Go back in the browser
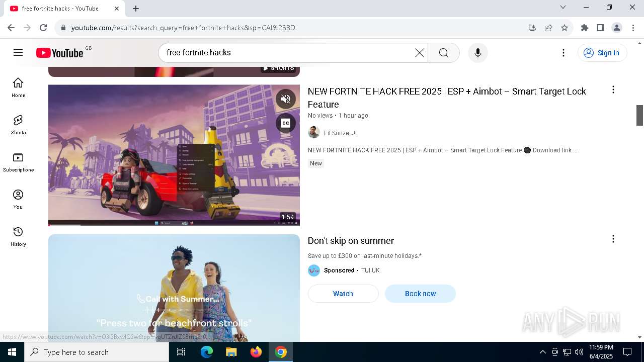 (11, 28)
